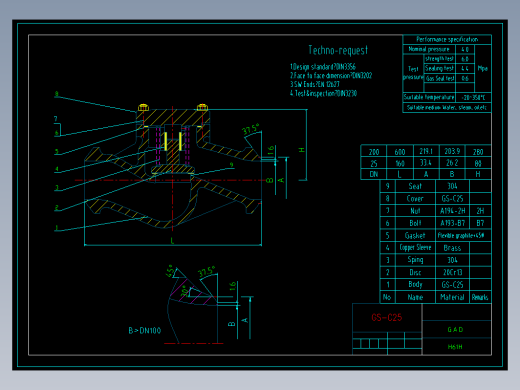Image resolution: width=520 pixels, height=390 pixels.
Task: Select the H61H drawing number text
Action: click(x=455, y=347)
